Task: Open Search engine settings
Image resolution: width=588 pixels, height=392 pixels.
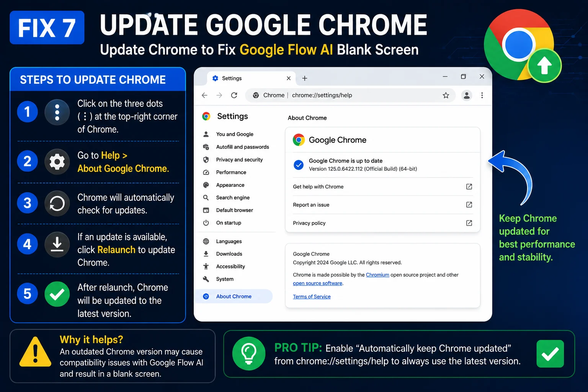Action: click(x=233, y=198)
